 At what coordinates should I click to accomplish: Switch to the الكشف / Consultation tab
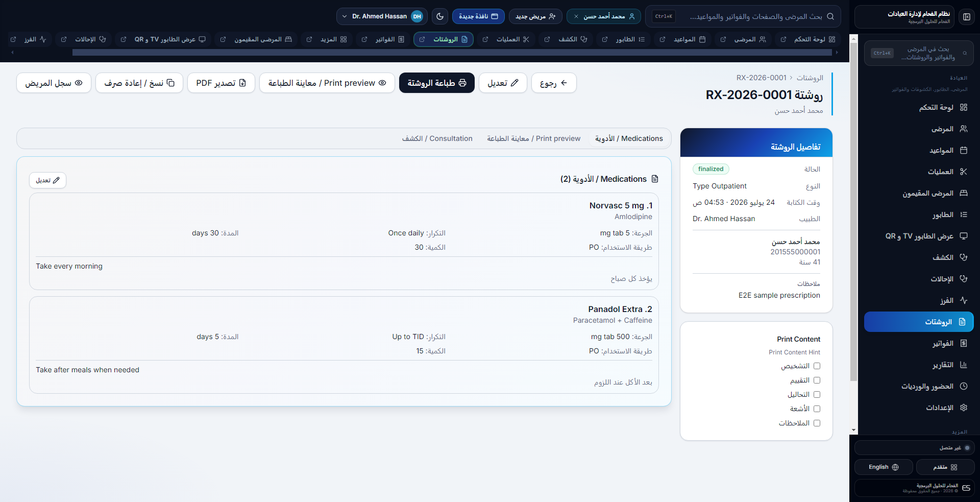coord(437,139)
